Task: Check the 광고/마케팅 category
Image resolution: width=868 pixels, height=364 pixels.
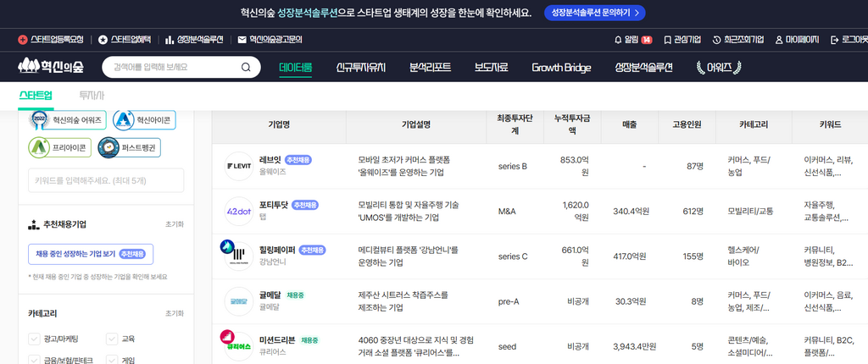Action: [34, 339]
